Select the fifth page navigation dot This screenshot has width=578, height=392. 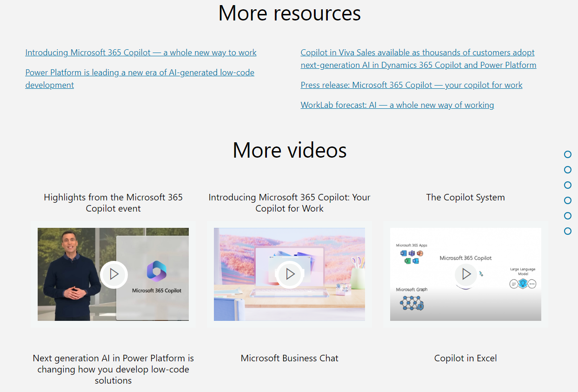point(567,216)
